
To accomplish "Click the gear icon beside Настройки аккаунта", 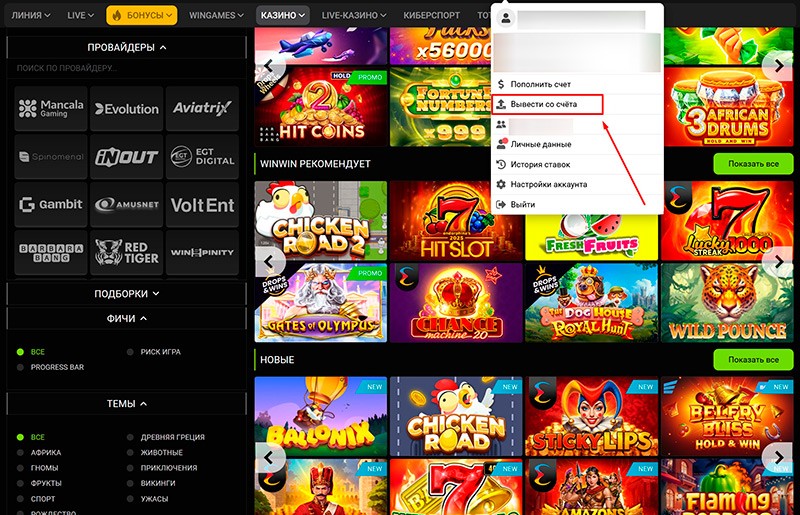I will pos(501,184).
